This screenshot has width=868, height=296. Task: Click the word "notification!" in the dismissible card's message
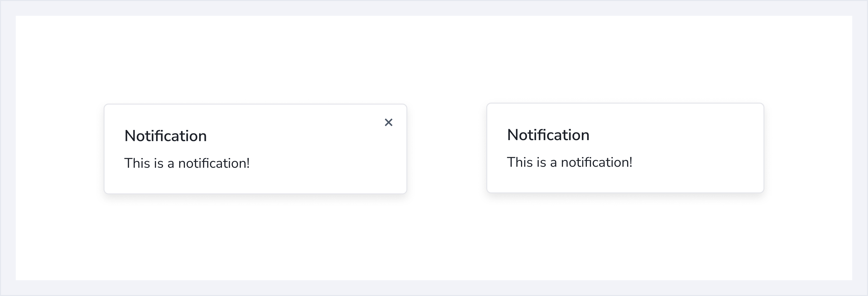214,163
